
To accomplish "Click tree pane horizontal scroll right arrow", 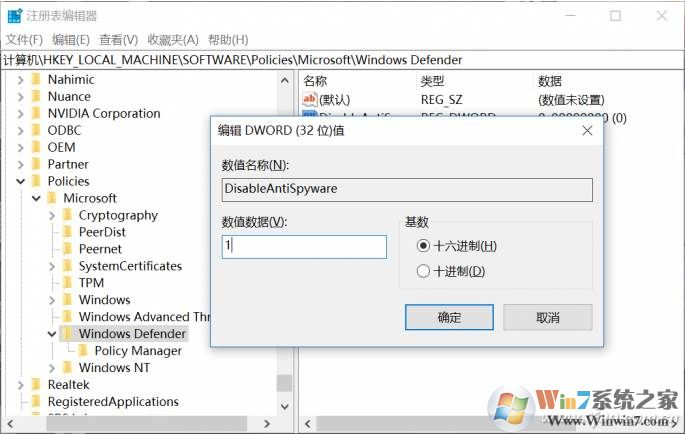I will (x=267, y=424).
